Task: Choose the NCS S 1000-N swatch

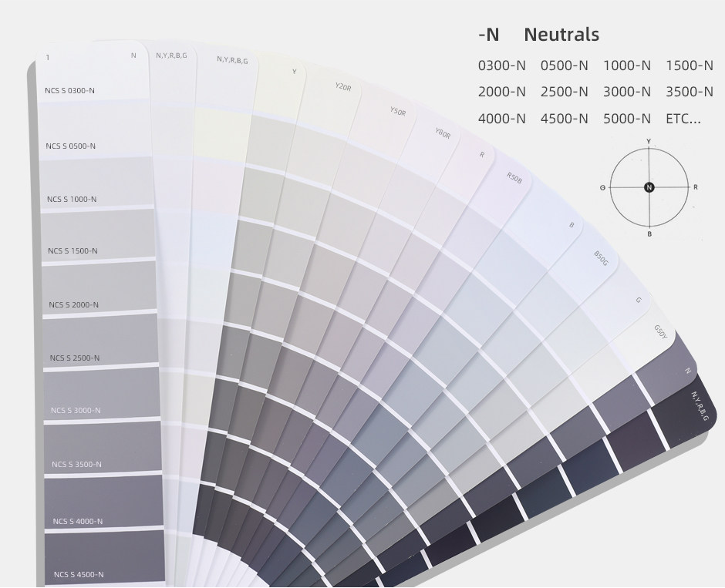Action: pyautogui.click(x=96, y=183)
